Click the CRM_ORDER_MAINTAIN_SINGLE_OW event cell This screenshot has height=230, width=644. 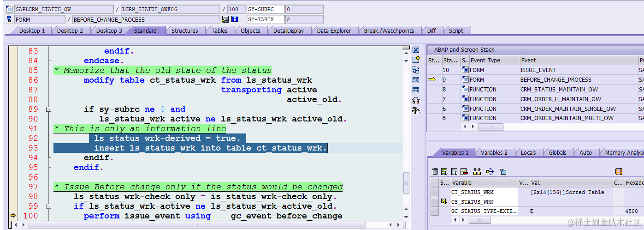579,109
